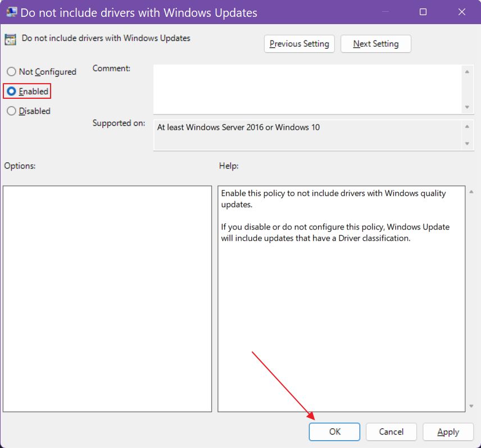Click the 'Enable this policy' help text

click(x=333, y=199)
